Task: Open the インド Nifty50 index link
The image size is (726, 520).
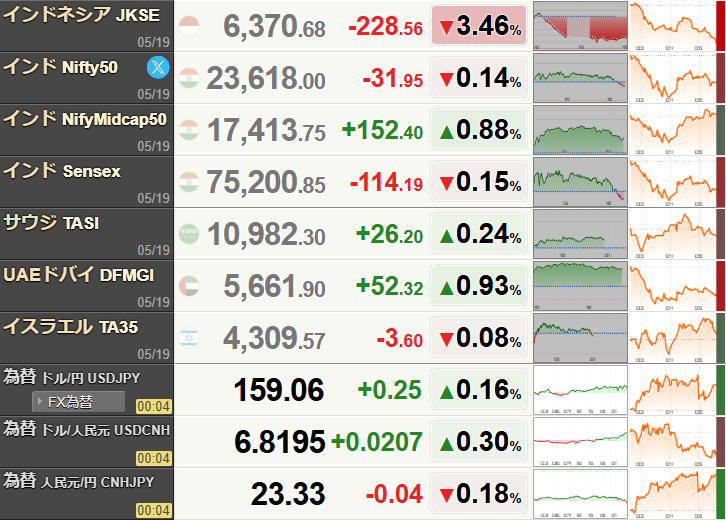Action: [x=61, y=67]
